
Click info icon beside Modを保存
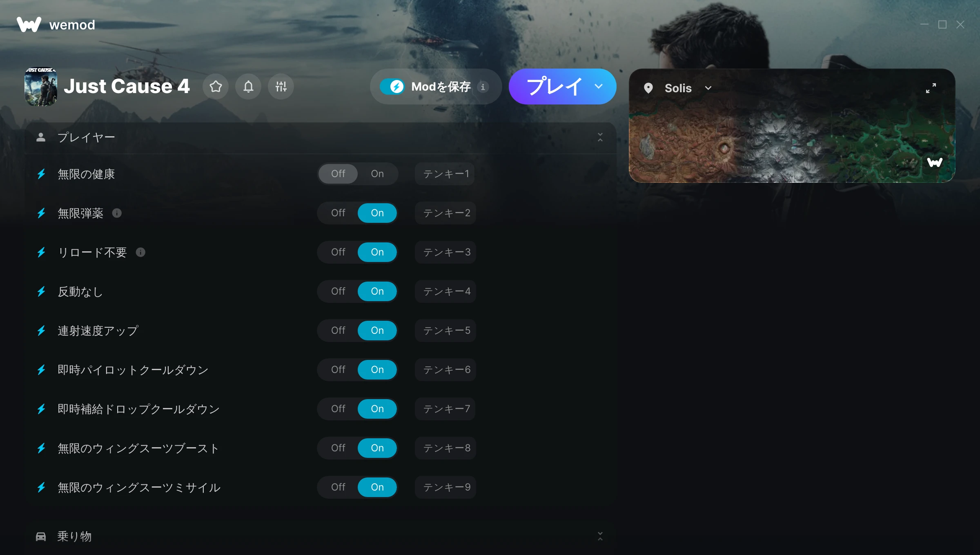tap(483, 87)
